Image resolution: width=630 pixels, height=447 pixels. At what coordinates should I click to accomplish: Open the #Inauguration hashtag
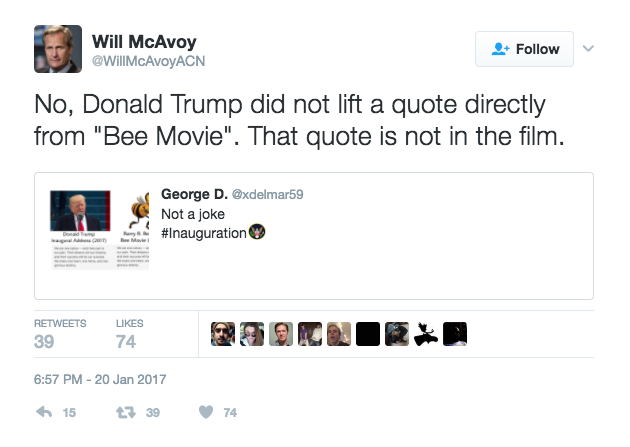tap(203, 233)
